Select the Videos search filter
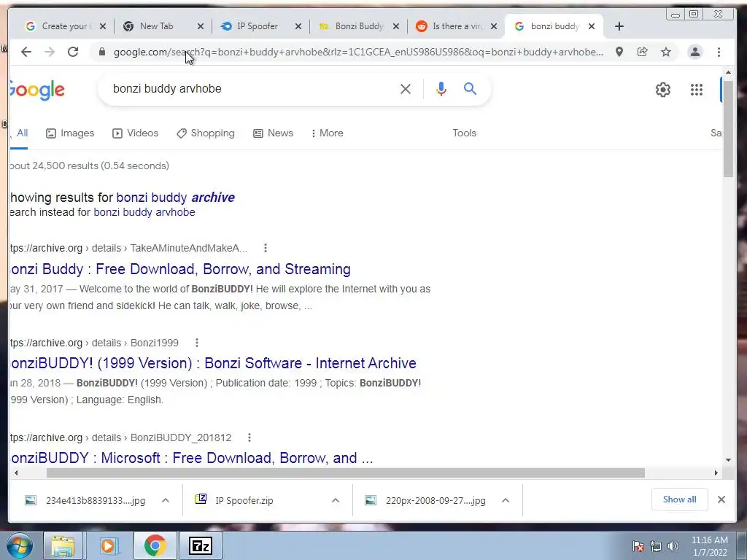 pyautogui.click(x=135, y=133)
